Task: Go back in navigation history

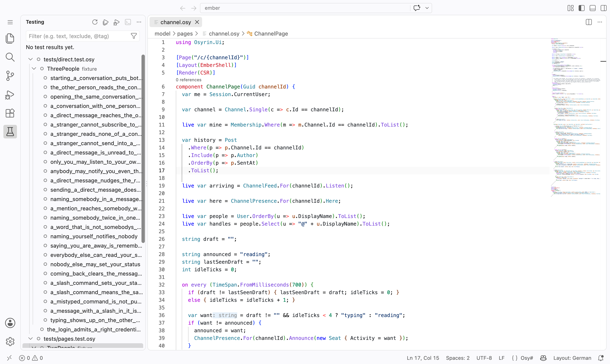Action: point(183,8)
